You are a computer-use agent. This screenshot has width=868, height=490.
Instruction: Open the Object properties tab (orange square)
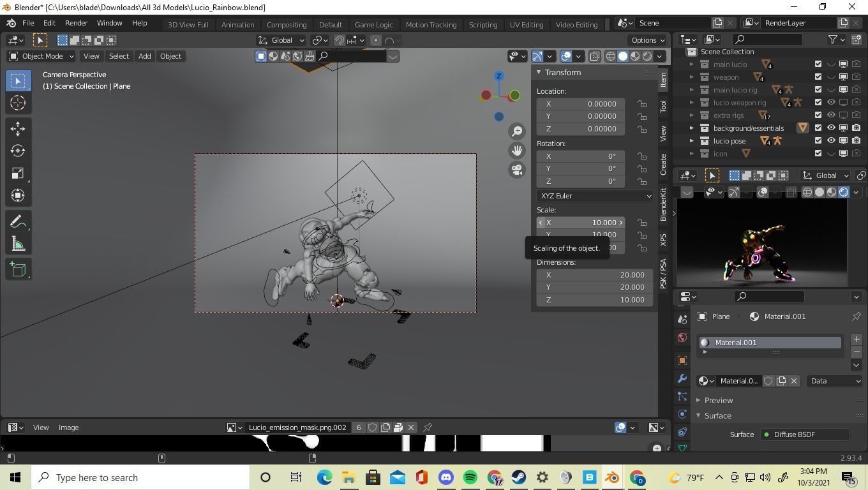pos(682,360)
